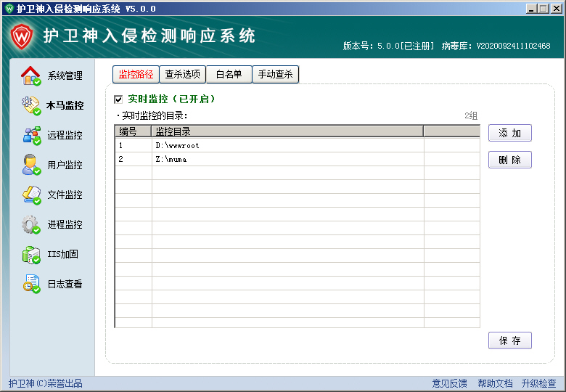Click the 添加 button
This screenshot has height=392, width=566.
click(509, 134)
